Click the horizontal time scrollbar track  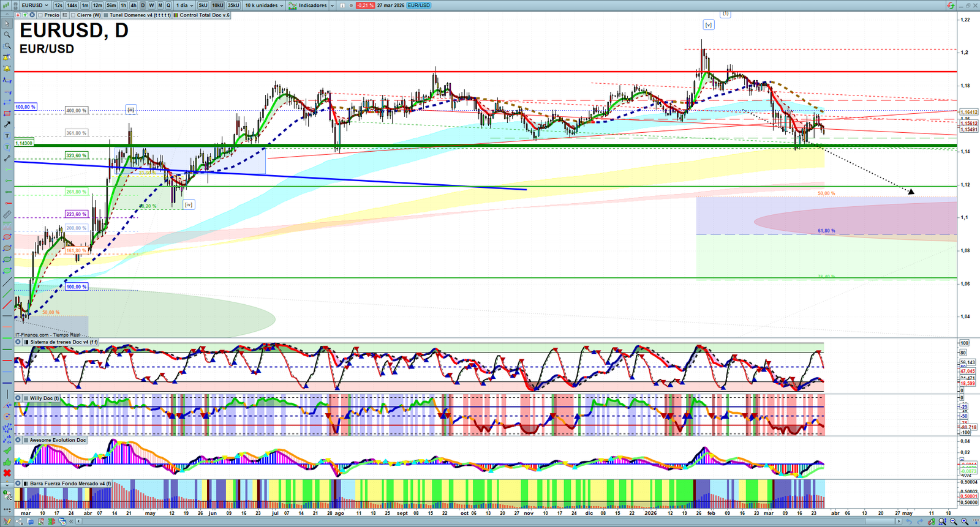coord(489,521)
